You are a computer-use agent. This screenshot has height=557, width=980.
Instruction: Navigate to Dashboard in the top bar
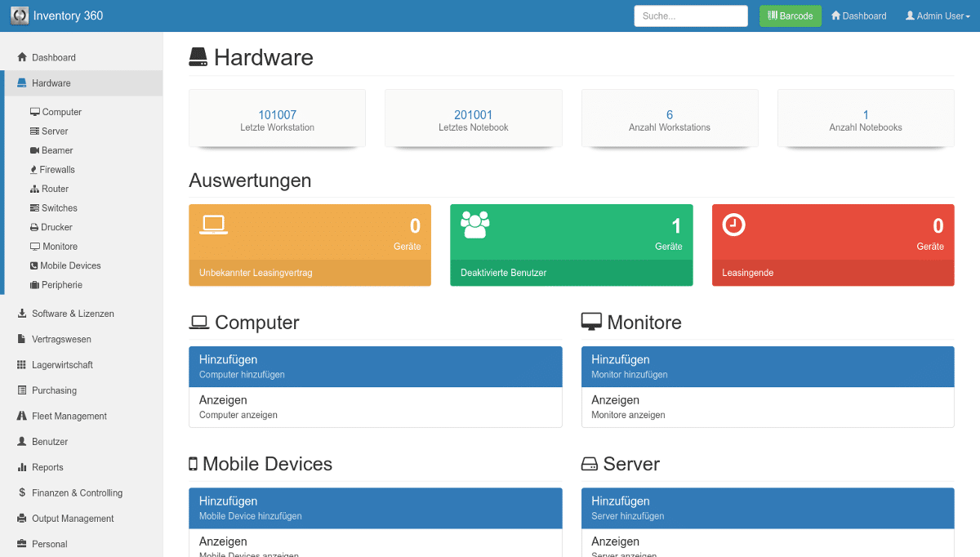tap(858, 16)
